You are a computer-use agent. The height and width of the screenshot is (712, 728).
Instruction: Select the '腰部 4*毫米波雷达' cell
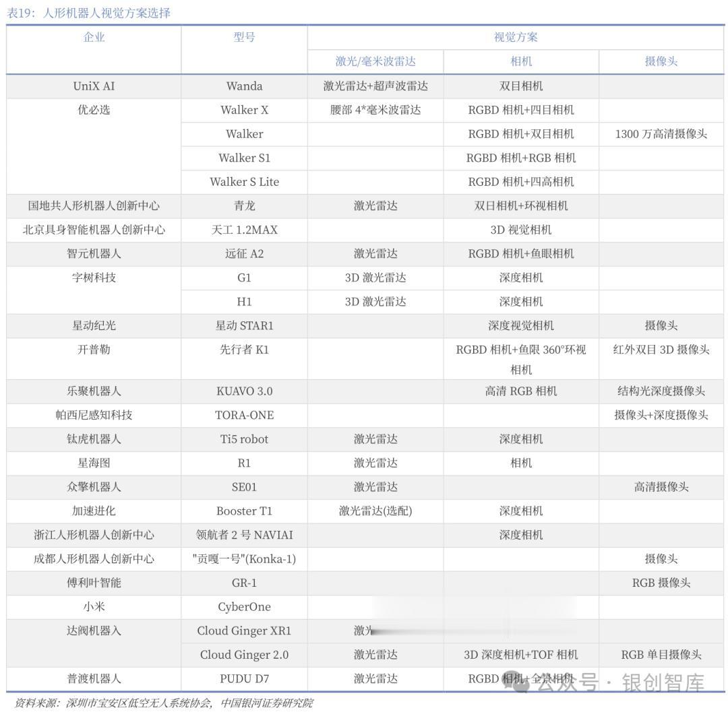tap(375, 110)
